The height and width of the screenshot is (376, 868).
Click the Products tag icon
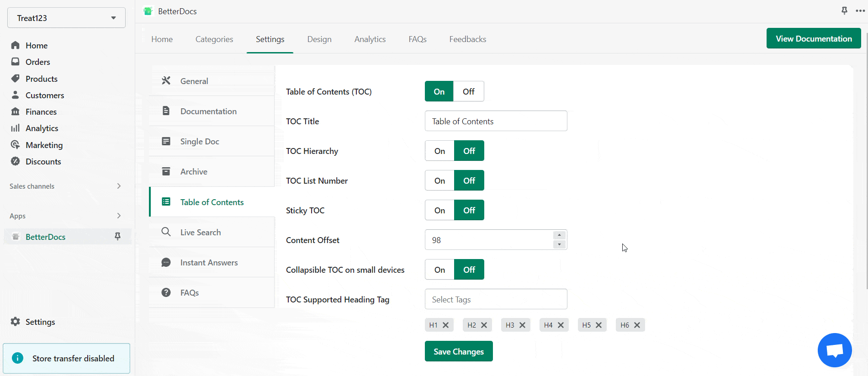tap(16, 79)
